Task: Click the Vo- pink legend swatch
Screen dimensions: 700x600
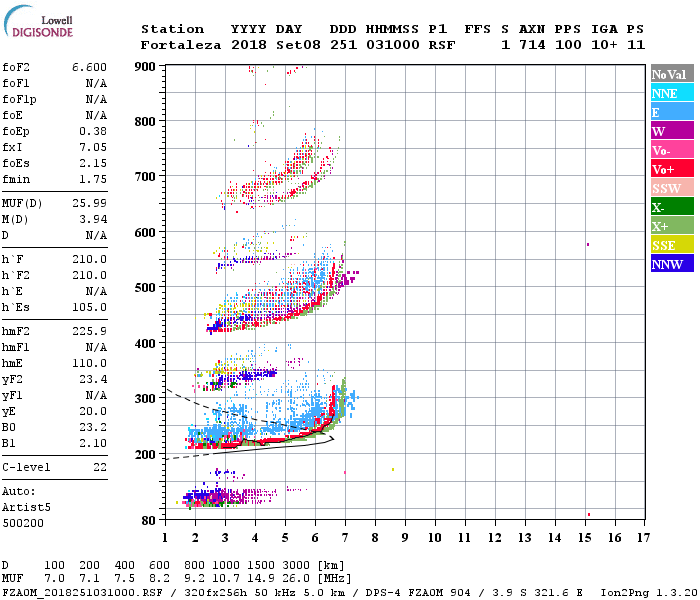Action: tap(672, 150)
